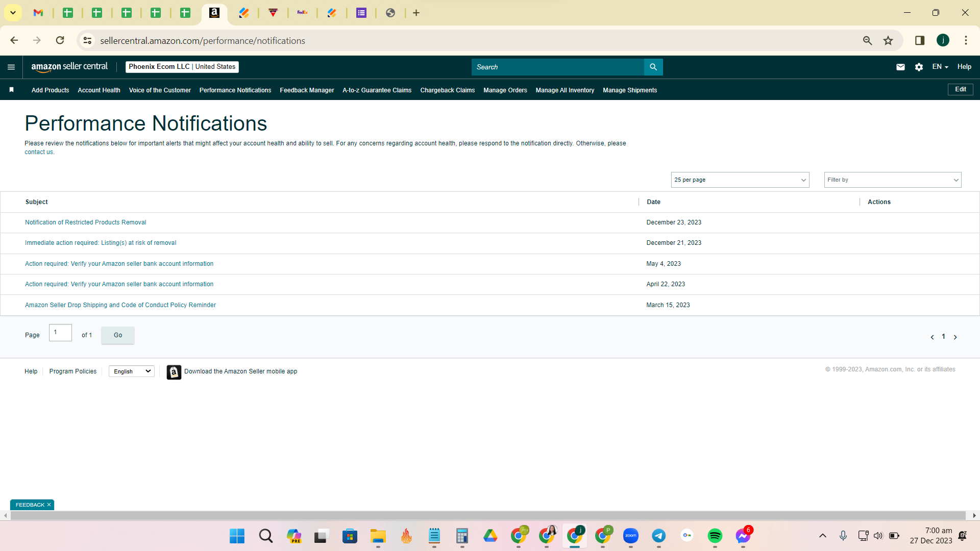Open the English language selector in the footer
This screenshot has width=980, height=551.
[x=132, y=371]
